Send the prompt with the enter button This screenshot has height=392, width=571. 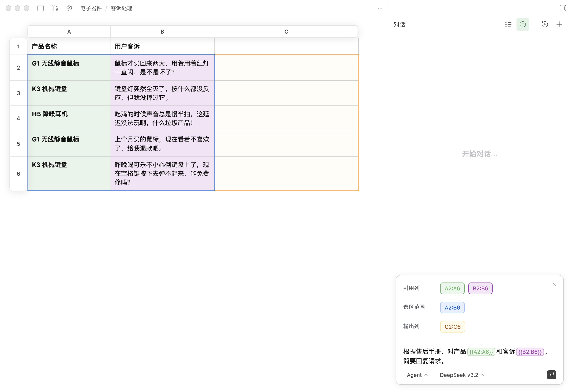pyautogui.click(x=552, y=375)
